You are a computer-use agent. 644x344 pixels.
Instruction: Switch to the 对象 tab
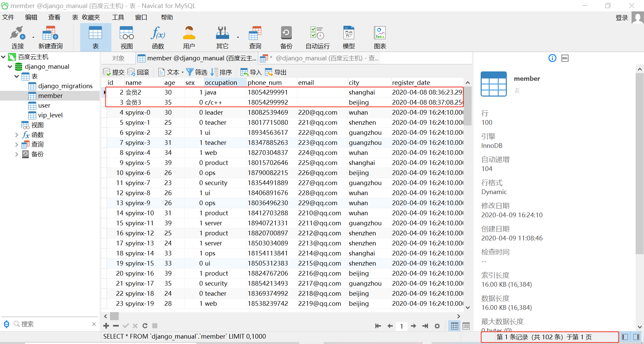point(118,58)
